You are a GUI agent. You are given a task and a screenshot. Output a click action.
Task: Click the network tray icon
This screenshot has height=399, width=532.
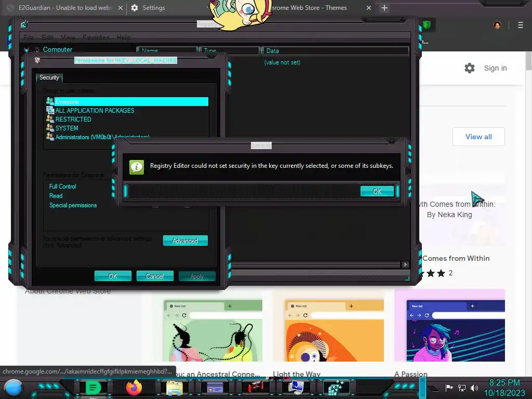click(462, 388)
